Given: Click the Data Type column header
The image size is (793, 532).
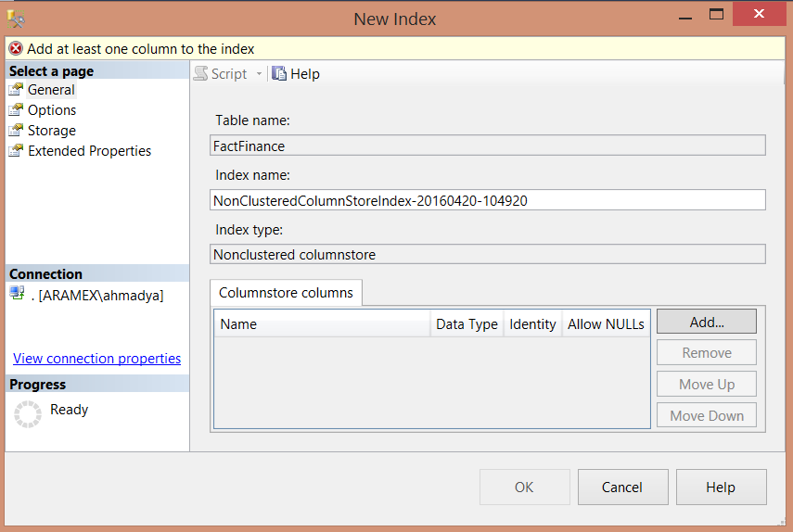Looking at the screenshot, I should (467, 324).
